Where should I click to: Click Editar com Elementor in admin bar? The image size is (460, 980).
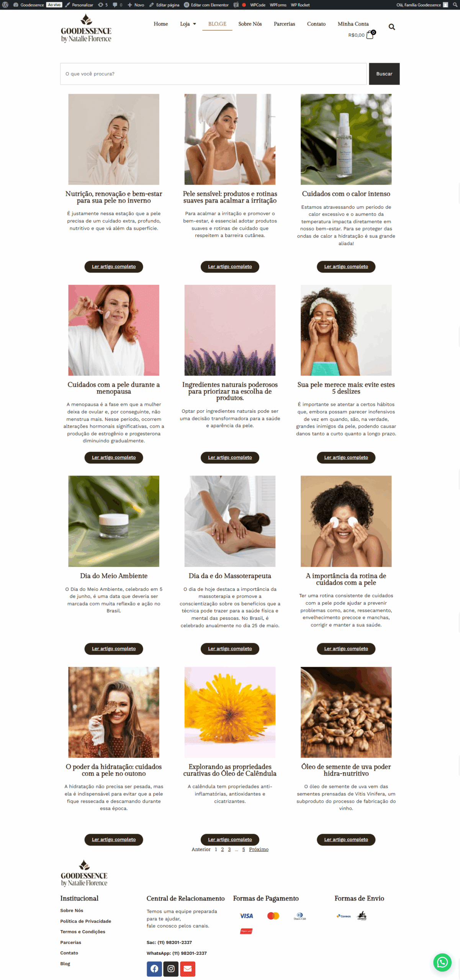click(x=206, y=5)
